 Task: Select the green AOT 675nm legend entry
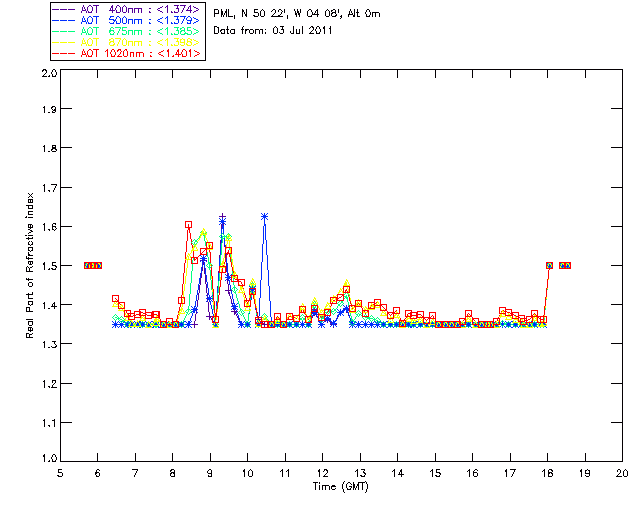pos(126,31)
